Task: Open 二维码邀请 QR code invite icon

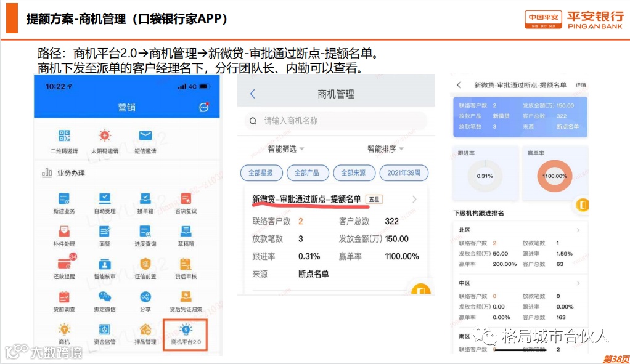Action: point(64,135)
